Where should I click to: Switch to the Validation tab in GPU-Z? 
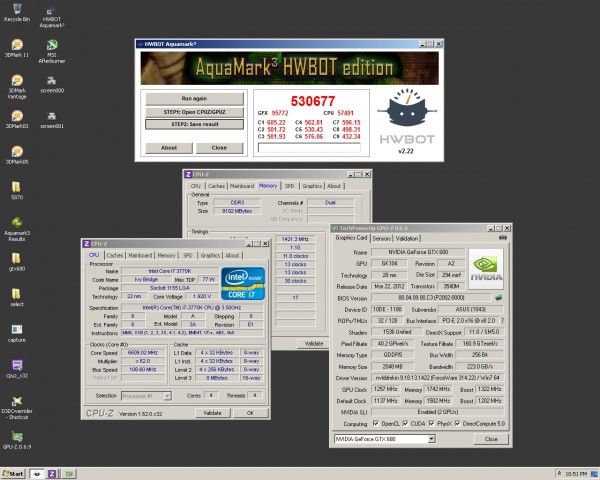pyautogui.click(x=407, y=238)
